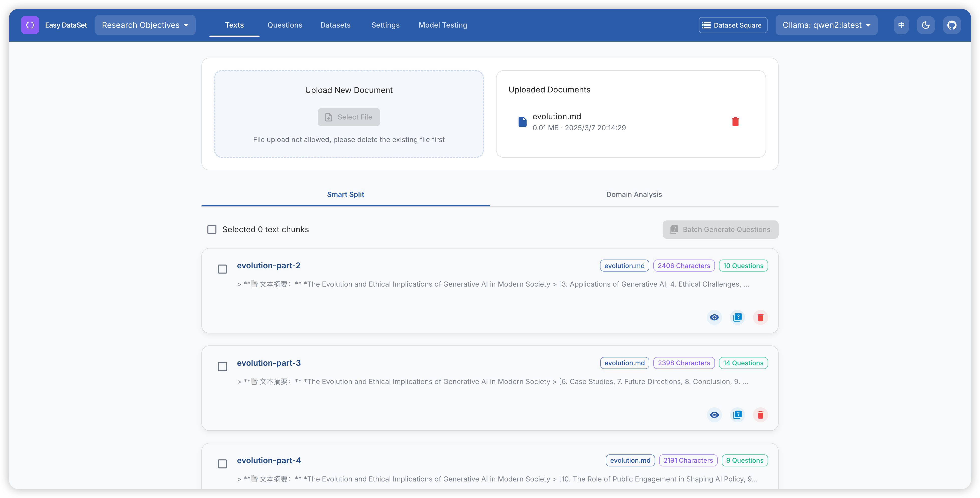Generate questions for the evolution-part-2 chunk
Viewport: 980px width, 498px height.
coord(737,317)
